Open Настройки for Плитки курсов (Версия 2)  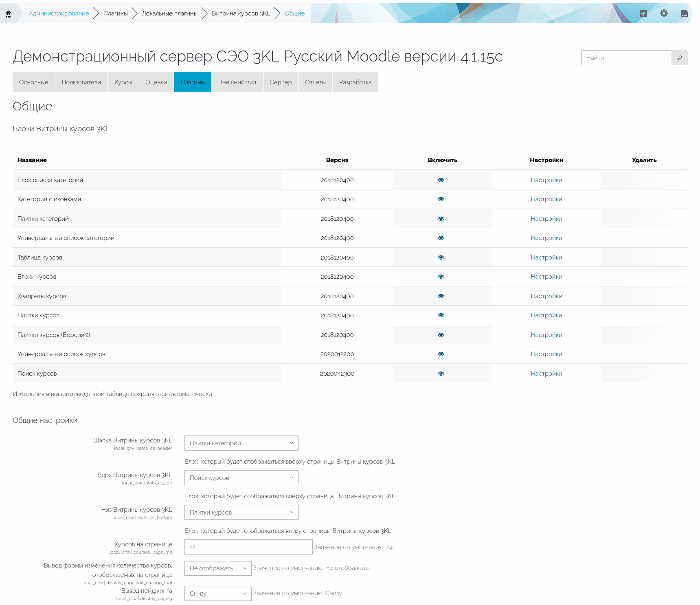pos(546,335)
